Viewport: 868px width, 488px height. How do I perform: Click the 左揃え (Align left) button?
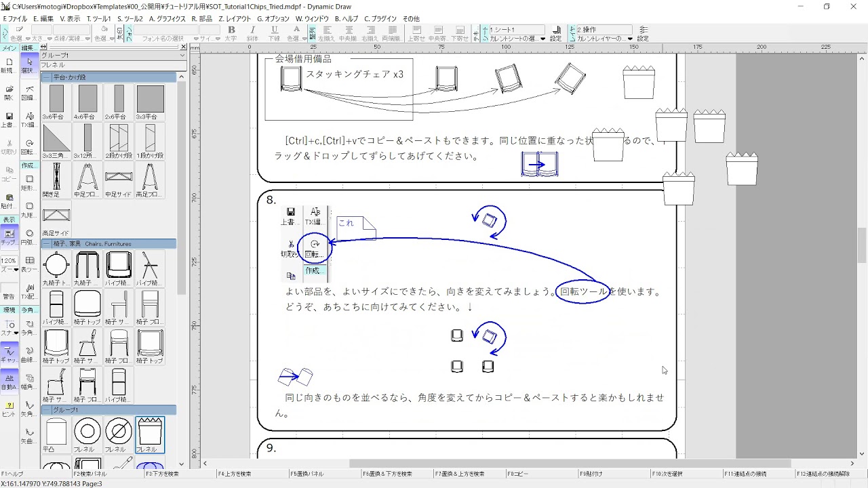(328, 33)
